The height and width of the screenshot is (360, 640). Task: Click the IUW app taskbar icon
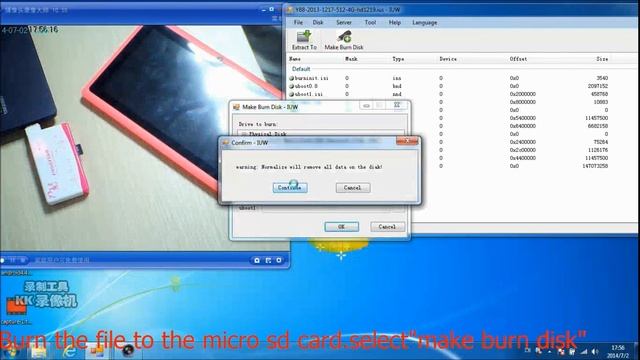point(97,352)
